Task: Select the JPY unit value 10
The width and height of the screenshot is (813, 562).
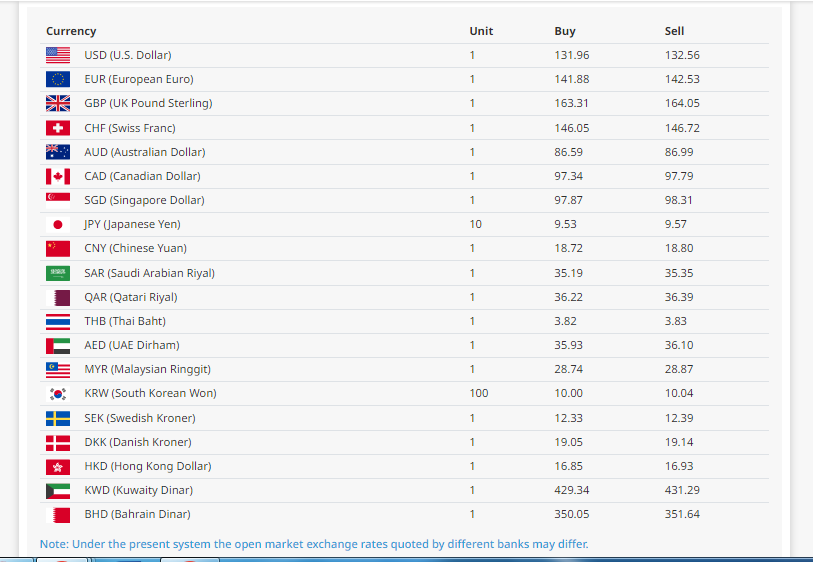Action: click(x=475, y=224)
